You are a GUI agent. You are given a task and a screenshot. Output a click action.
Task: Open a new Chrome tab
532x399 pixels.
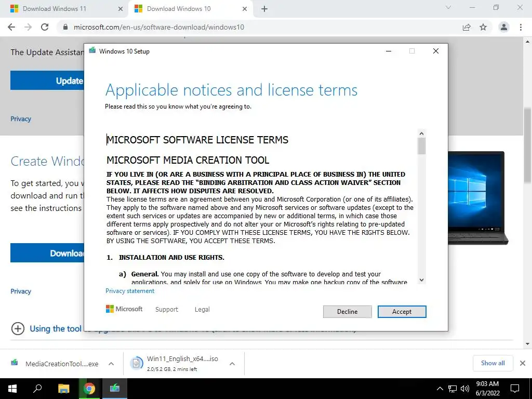pyautogui.click(x=264, y=9)
